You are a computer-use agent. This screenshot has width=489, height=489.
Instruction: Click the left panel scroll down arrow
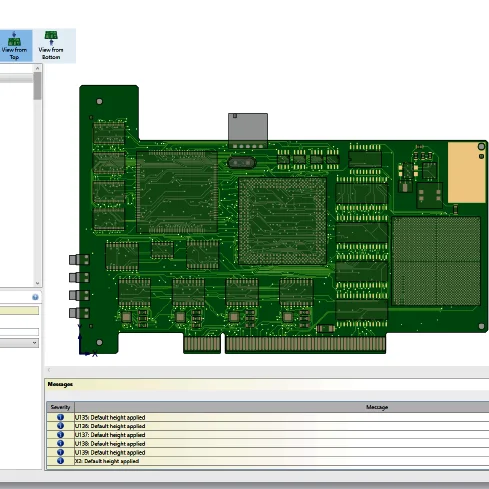click(x=37, y=283)
